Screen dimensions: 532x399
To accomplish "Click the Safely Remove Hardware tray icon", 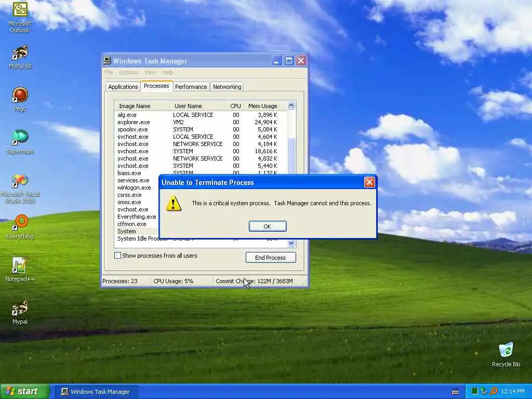I will 484,391.
